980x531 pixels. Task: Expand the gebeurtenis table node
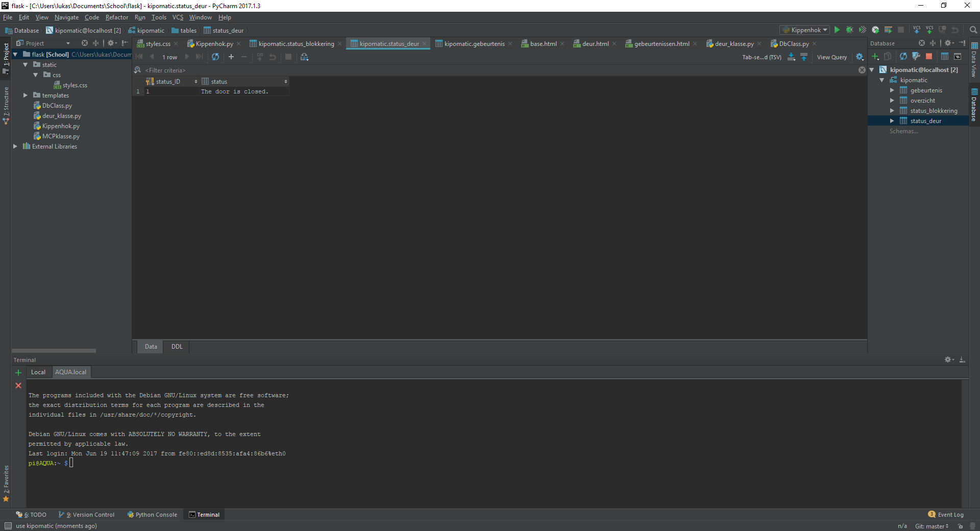(892, 90)
